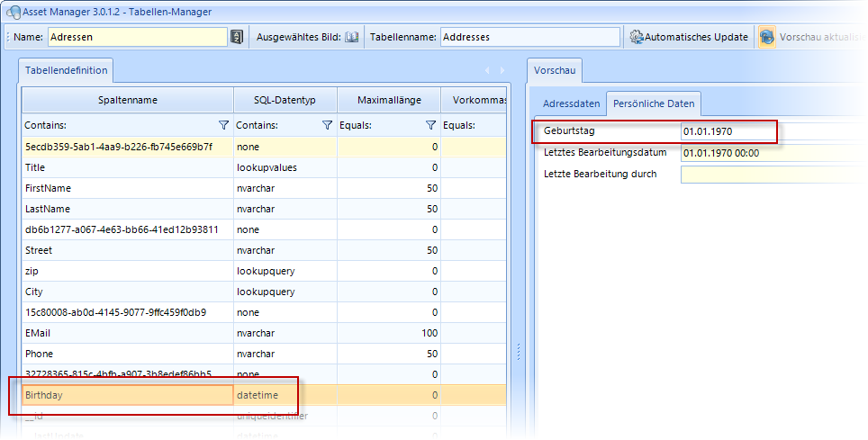The image size is (868, 440).
Task: Click the nvarchar cell in LastName row
Action: 285,210
